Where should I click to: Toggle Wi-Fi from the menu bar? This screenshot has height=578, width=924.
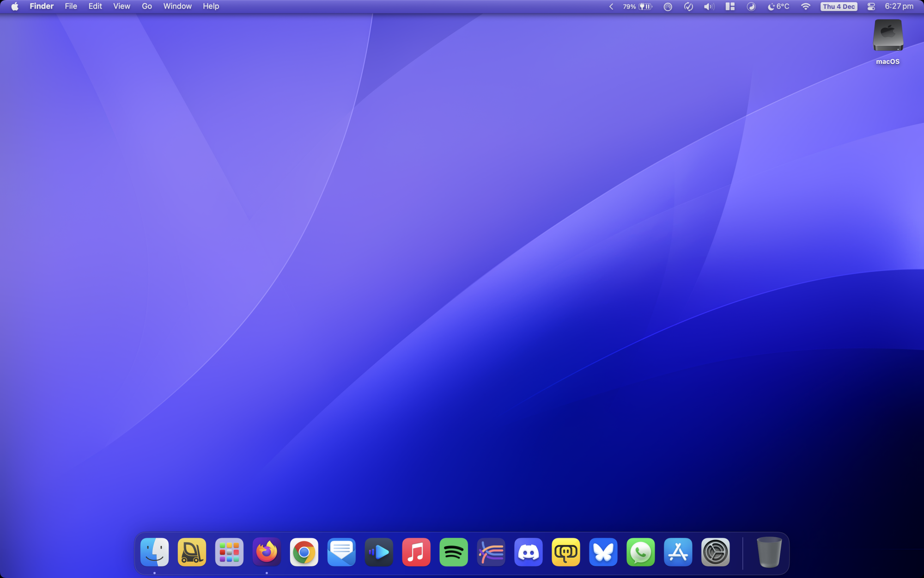pos(806,6)
